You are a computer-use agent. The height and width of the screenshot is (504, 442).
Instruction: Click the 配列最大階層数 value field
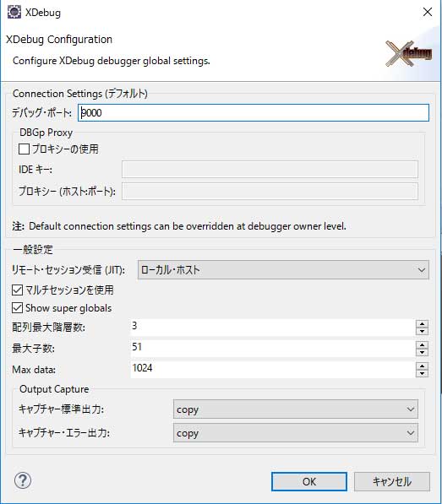tap(272, 328)
